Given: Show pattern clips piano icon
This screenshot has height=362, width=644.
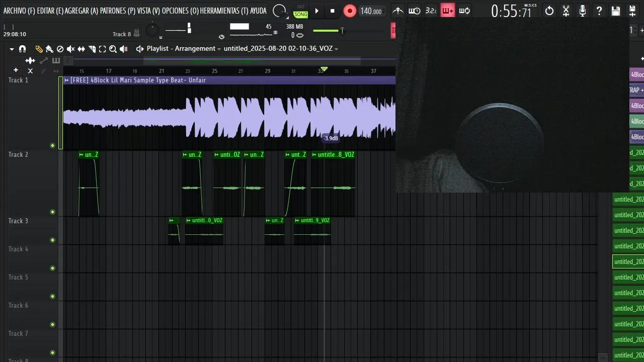Looking at the screenshot, I should click(x=56, y=61).
